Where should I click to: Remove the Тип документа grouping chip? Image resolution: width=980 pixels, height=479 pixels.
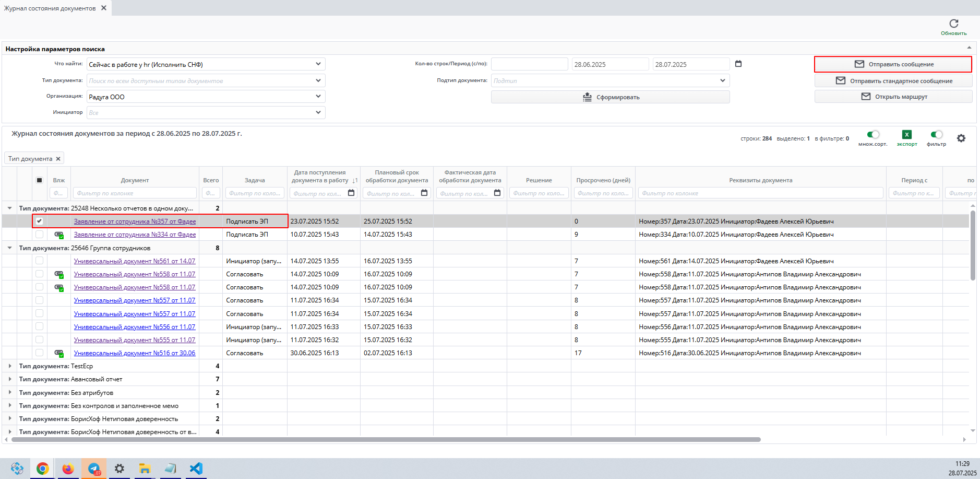tap(58, 159)
